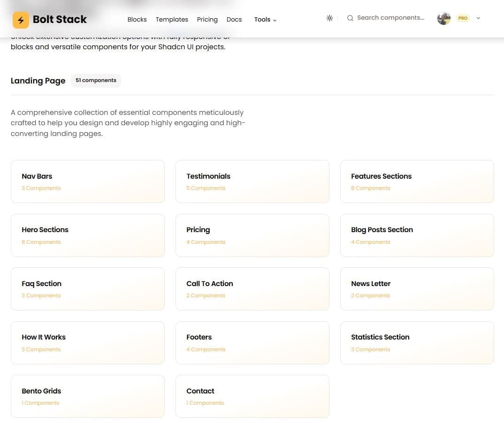Expand the Landing Page components badge
The width and height of the screenshot is (504, 423).
tap(96, 80)
